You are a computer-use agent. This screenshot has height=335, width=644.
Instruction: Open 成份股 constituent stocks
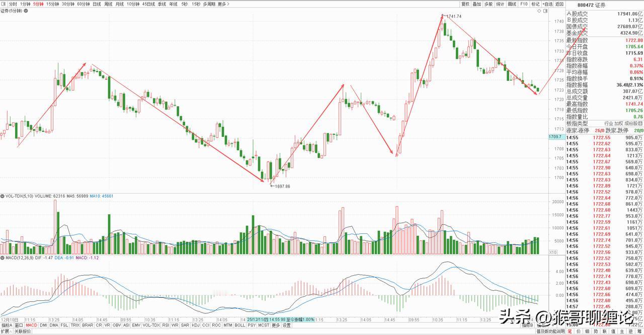(x=633, y=123)
